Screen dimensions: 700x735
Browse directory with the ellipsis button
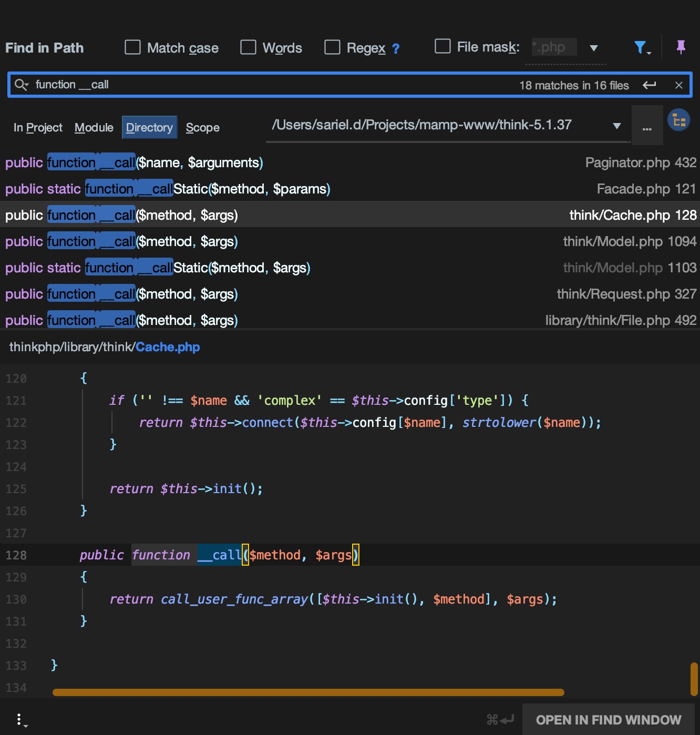(x=647, y=125)
